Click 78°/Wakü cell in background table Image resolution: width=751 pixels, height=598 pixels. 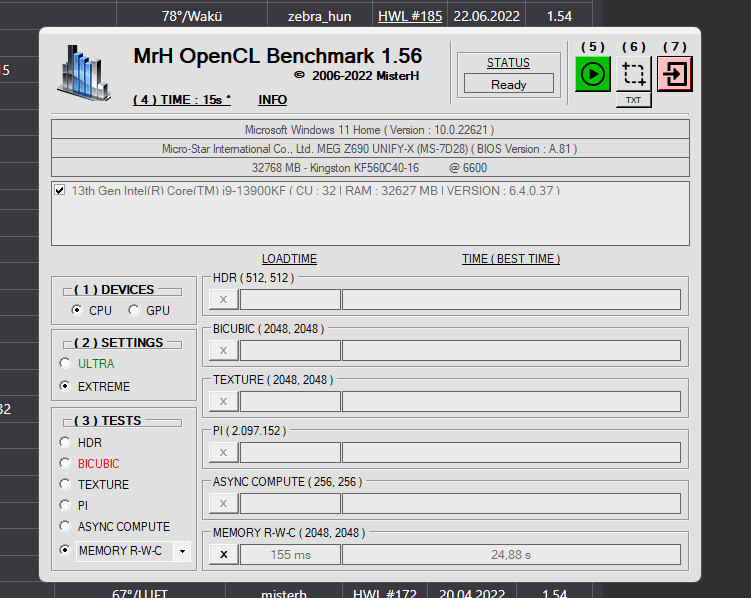tap(192, 16)
